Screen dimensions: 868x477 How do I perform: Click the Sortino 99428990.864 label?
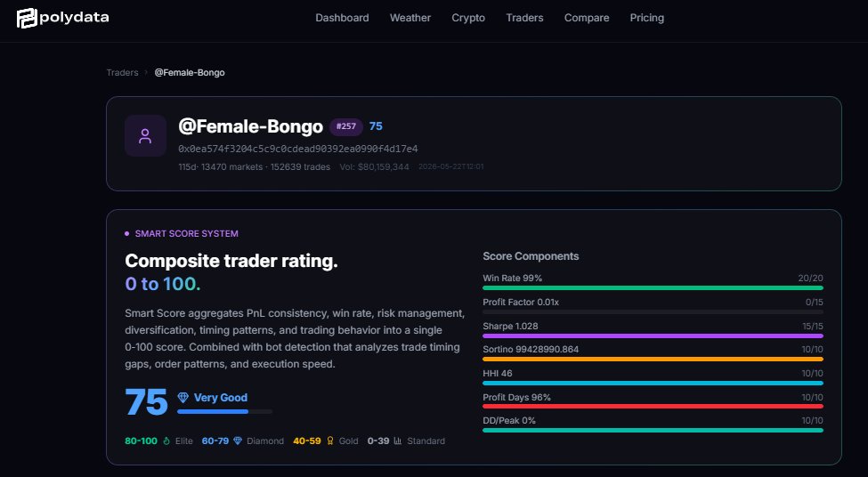(x=531, y=349)
